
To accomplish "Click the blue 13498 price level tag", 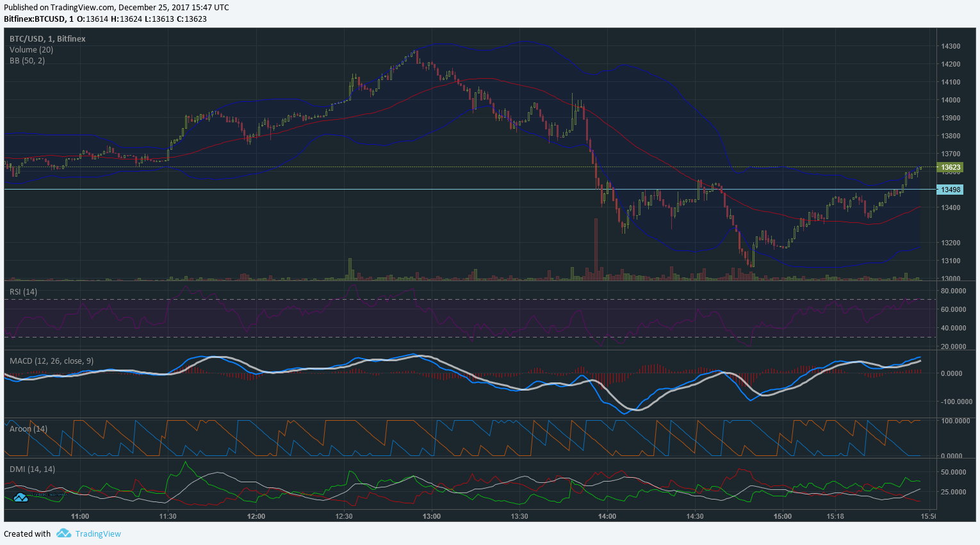I will point(950,190).
